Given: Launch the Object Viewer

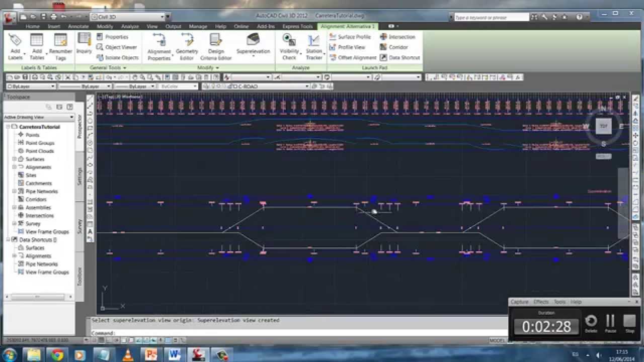Looking at the screenshot, I should coord(117,47).
